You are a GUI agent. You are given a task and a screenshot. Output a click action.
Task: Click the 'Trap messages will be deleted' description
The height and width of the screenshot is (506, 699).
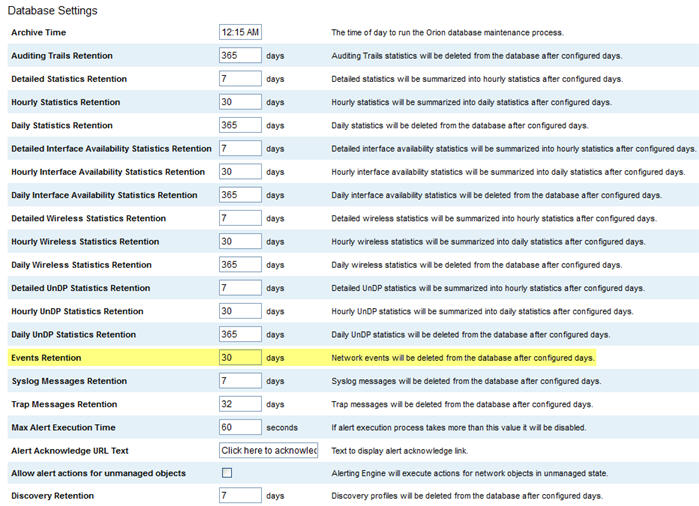462,404
